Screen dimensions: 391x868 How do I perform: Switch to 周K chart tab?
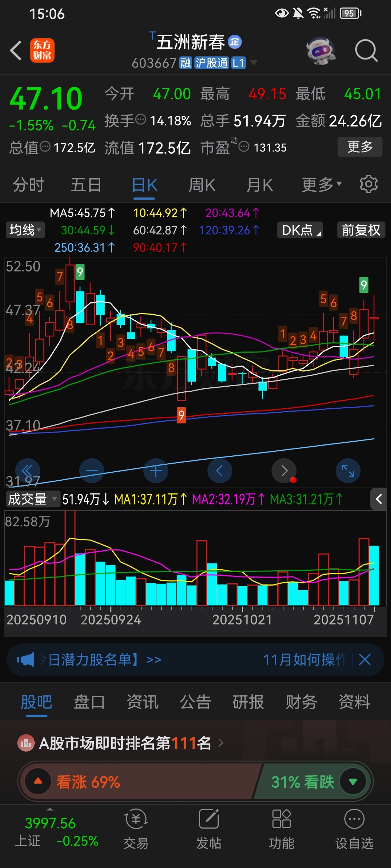[x=202, y=185]
